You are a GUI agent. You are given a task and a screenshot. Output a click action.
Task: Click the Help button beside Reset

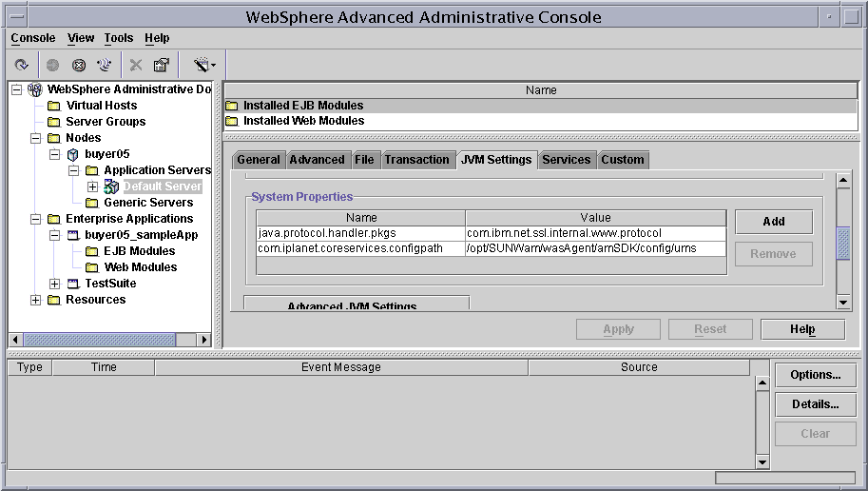tap(802, 329)
